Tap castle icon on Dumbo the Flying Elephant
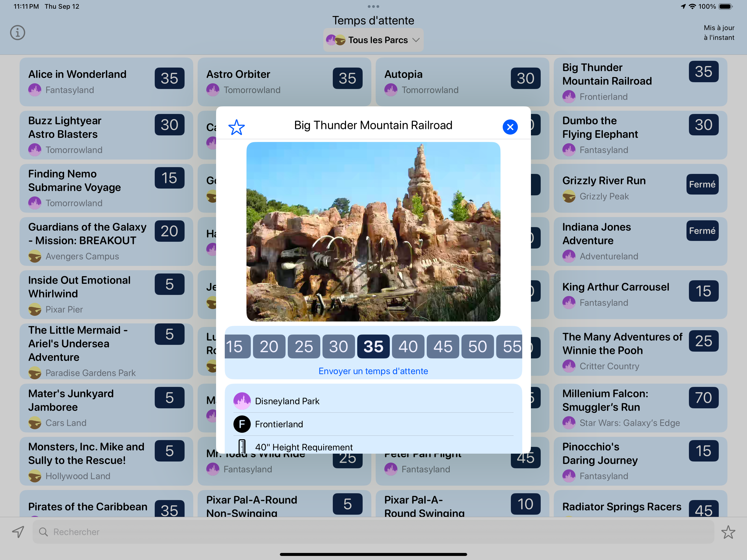Image resolution: width=747 pixels, height=560 pixels. [x=569, y=149]
